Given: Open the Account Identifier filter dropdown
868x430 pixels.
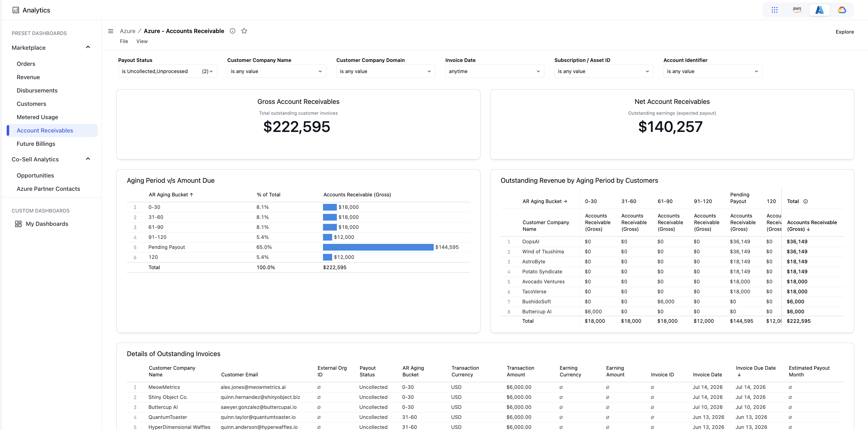Looking at the screenshot, I should (713, 71).
